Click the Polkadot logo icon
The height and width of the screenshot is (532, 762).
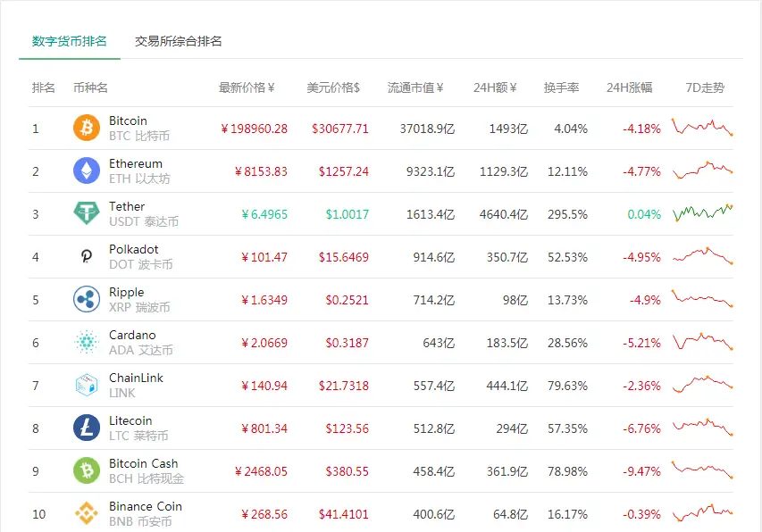tap(87, 257)
